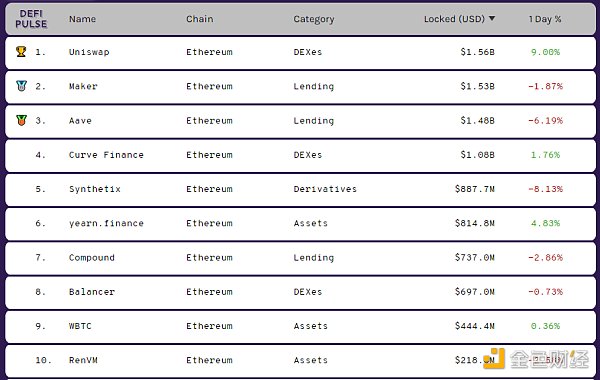This screenshot has height=380, width=600.
Task: Click the Derivatives category in Synthetix row
Action: (x=325, y=189)
